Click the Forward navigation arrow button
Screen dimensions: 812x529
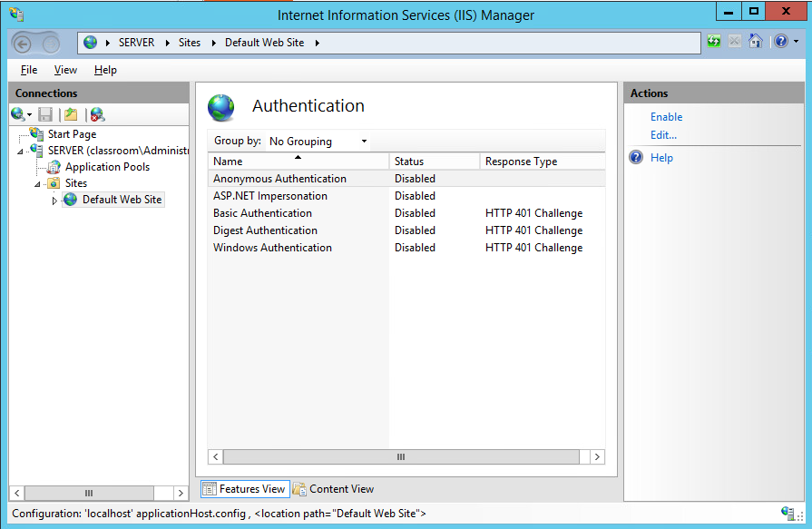pyautogui.click(x=51, y=44)
